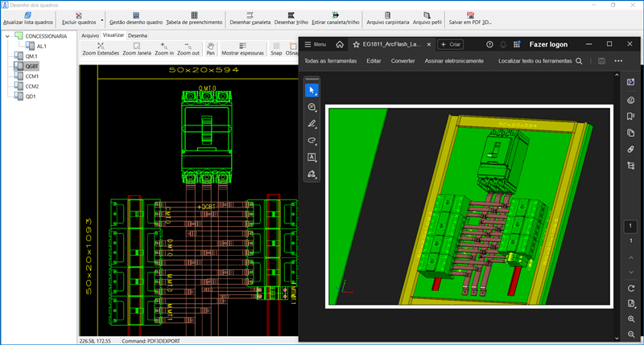The image size is (644, 345).
Task: Select CCM1 in the panel tree
Action: pos(32,76)
